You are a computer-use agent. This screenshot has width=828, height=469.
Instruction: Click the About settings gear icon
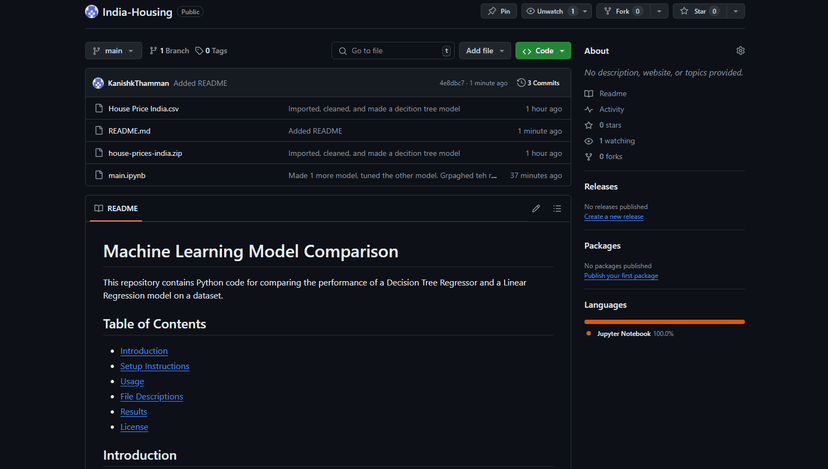click(740, 51)
